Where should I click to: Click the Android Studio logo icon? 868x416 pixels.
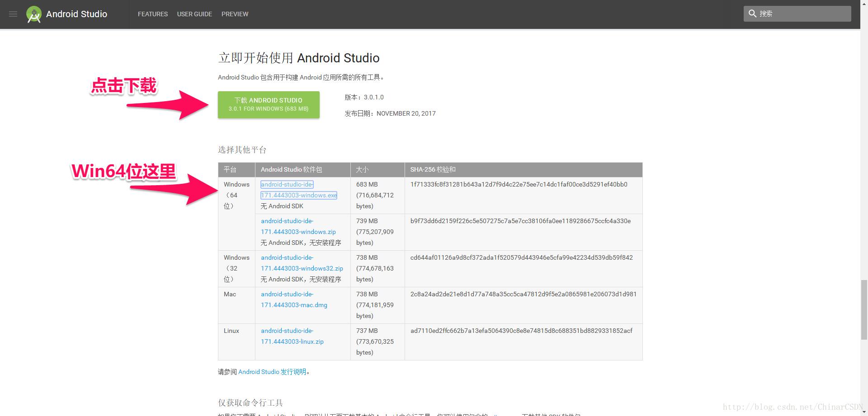pyautogui.click(x=34, y=14)
